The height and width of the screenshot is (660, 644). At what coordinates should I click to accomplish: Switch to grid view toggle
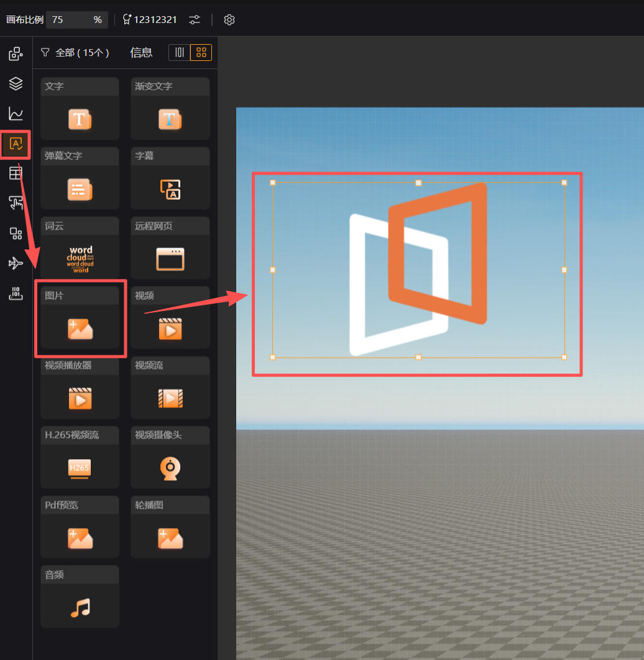(x=201, y=52)
